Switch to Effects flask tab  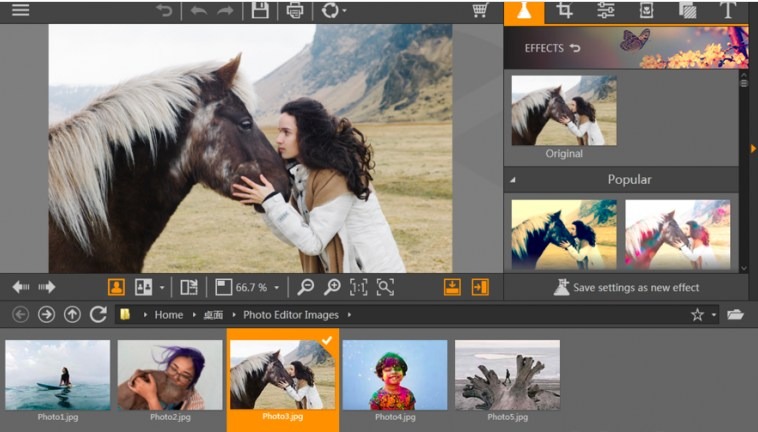coord(524,12)
